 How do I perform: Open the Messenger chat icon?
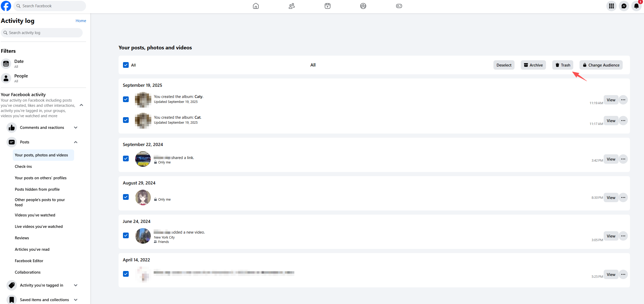(624, 6)
